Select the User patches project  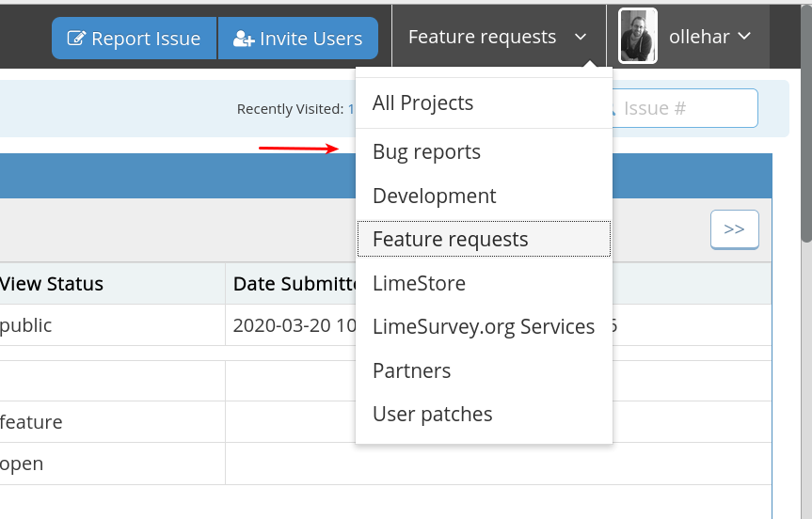pyautogui.click(x=432, y=414)
